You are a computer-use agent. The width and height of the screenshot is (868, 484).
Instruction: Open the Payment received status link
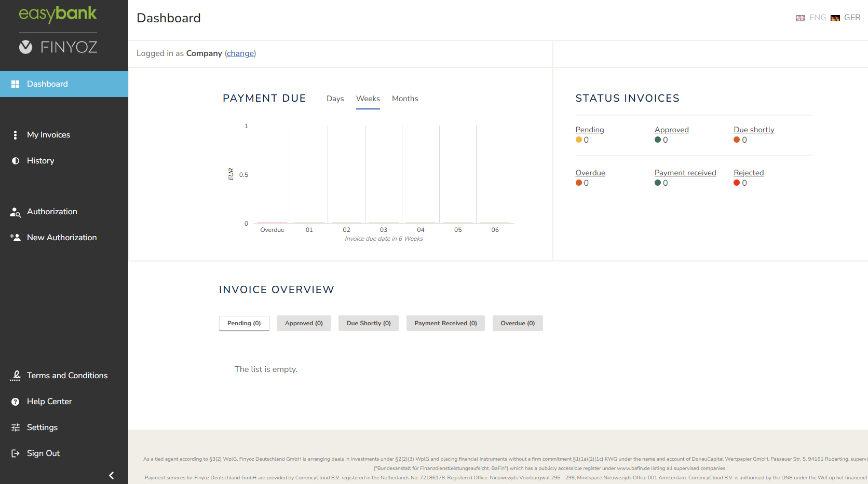685,173
